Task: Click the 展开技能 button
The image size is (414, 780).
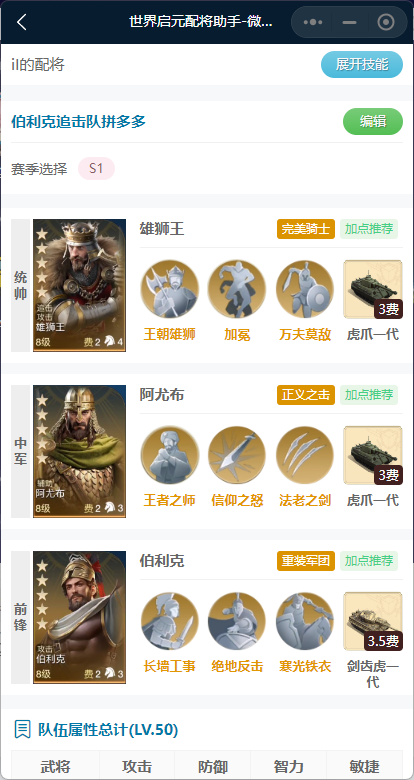Action: pyautogui.click(x=362, y=65)
